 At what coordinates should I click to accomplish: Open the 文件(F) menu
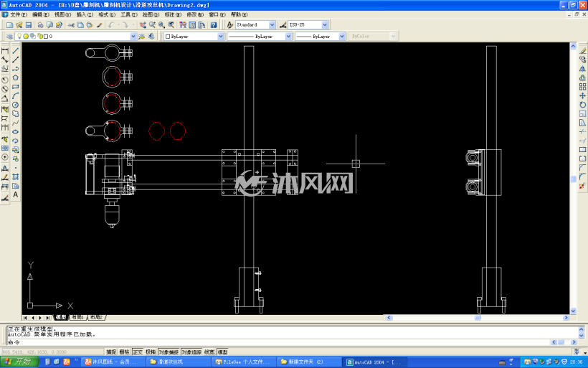pos(19,14)
